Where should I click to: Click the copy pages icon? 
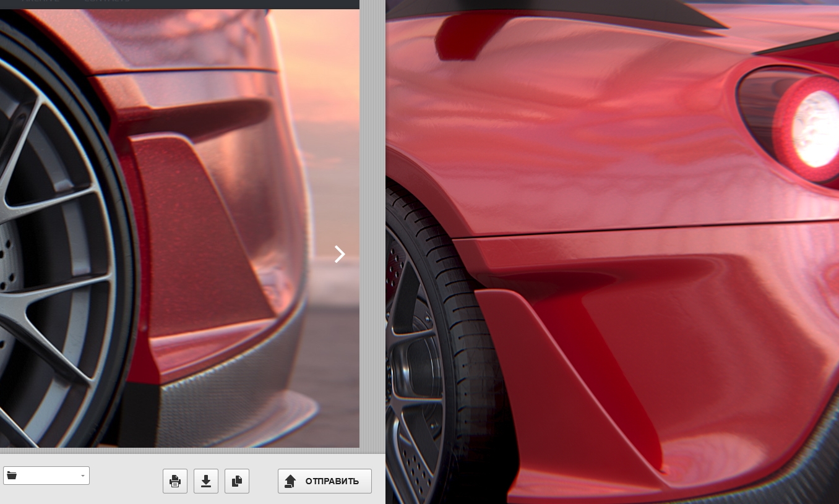pos(237,481)
